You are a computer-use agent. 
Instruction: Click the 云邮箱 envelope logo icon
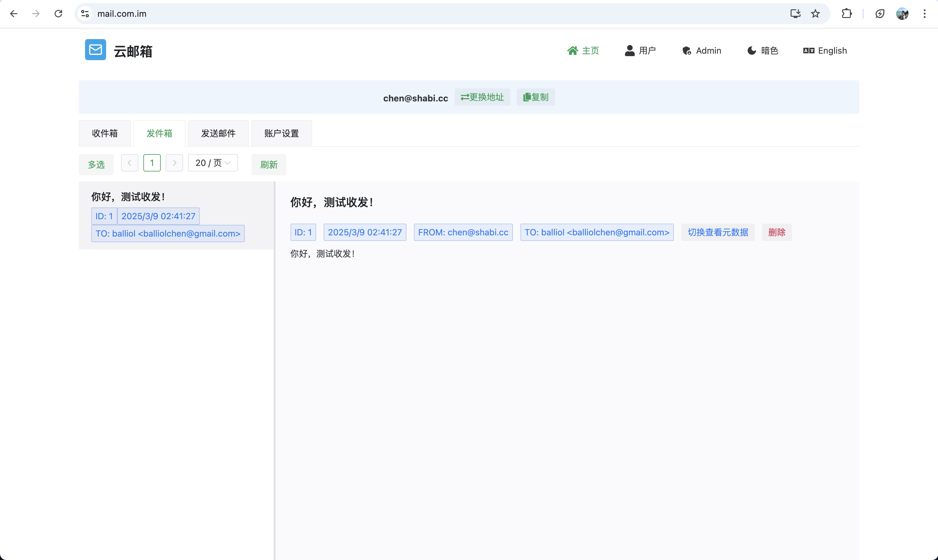(x=95, y=50)
